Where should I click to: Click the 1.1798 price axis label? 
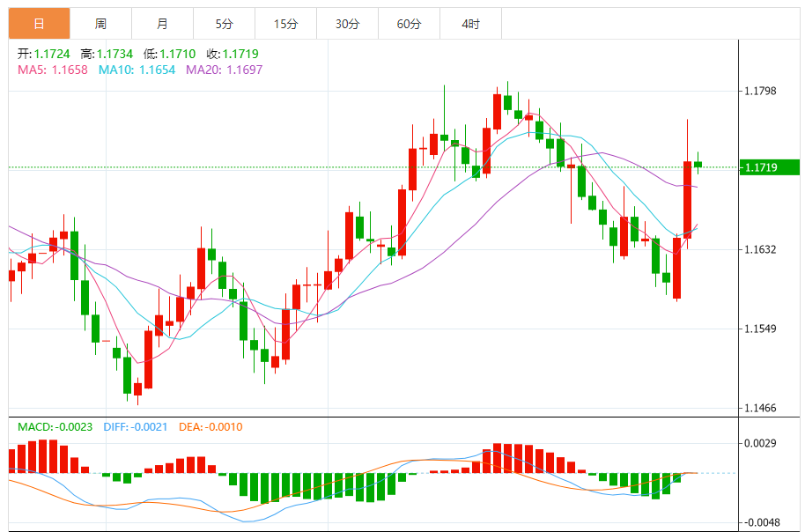(759, 91)
